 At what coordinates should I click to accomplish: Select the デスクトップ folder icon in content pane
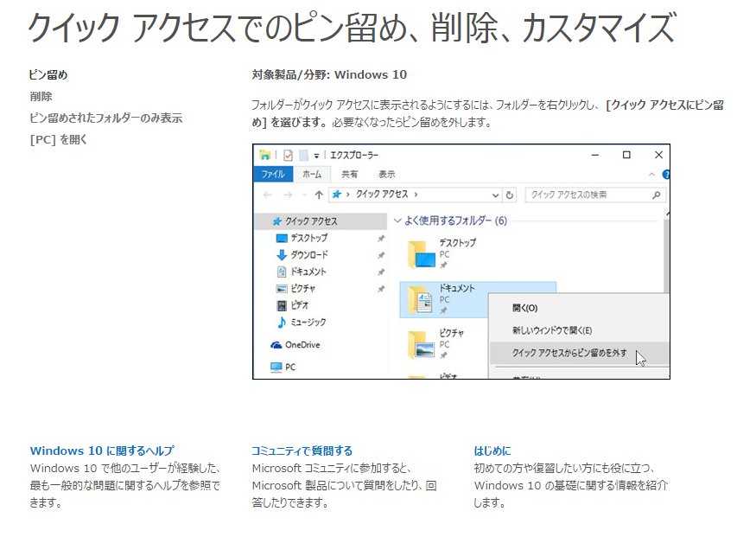pos(422,253)
